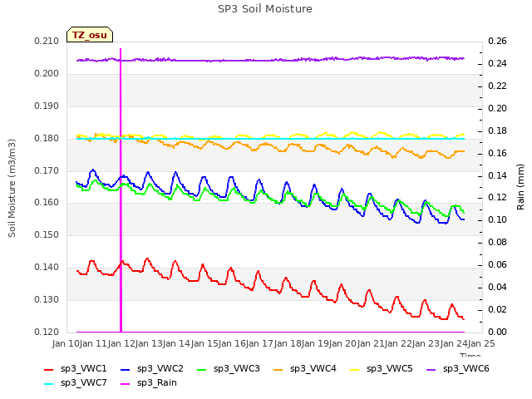Click the Jan 10 x-axis tick label

[x=66, y=343]
